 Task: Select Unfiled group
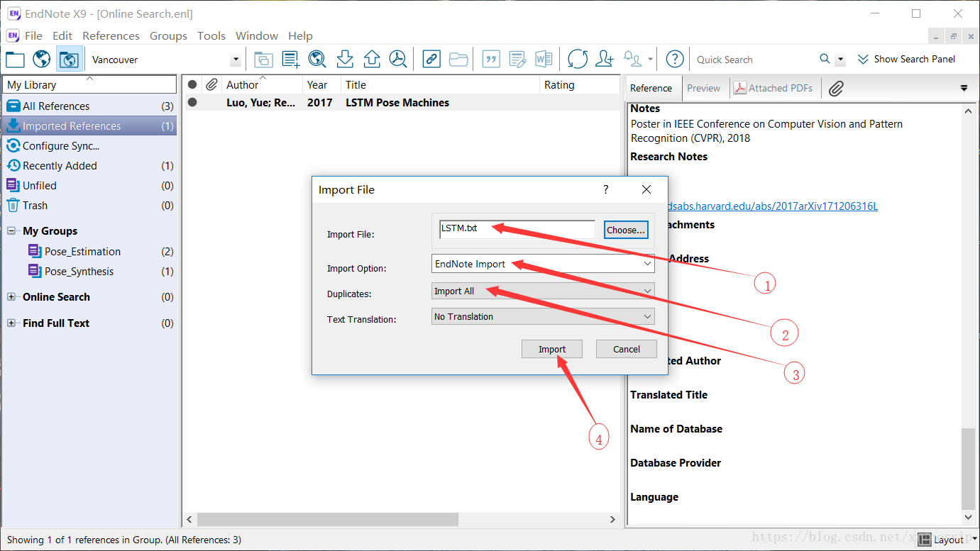89,186
